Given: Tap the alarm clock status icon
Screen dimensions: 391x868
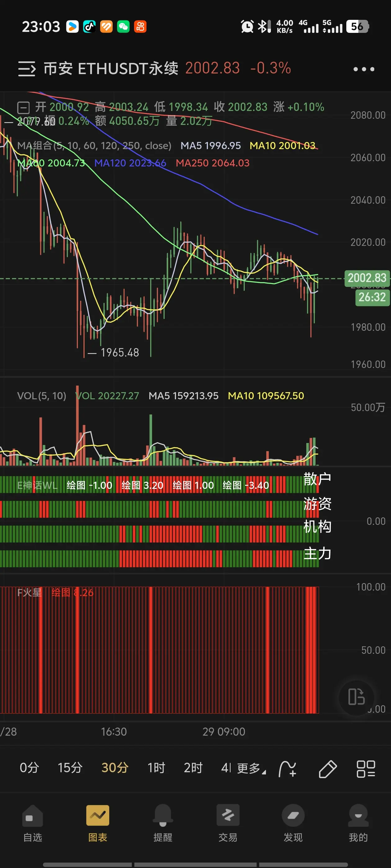Looking at the screenshot, I should pos(247,27).
